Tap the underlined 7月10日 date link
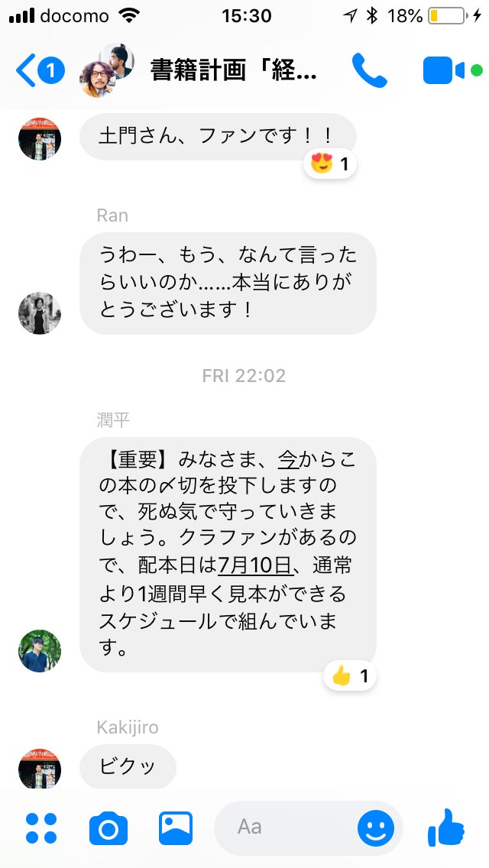489x868 pixels. pos(255,565)
